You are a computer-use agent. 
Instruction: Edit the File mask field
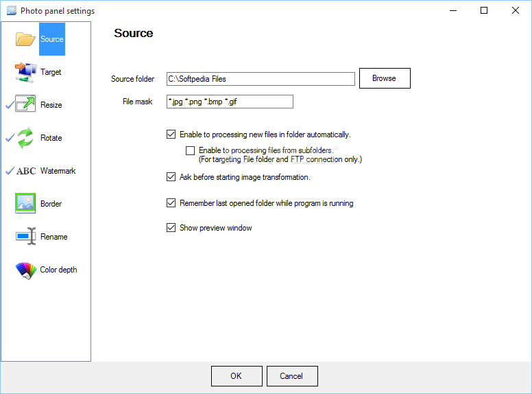coord(230,102)
